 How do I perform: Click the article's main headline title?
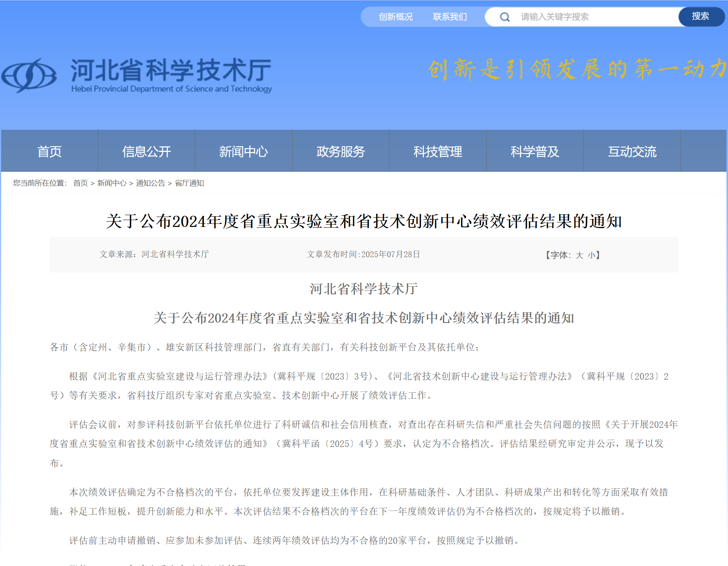coord(364,221)
